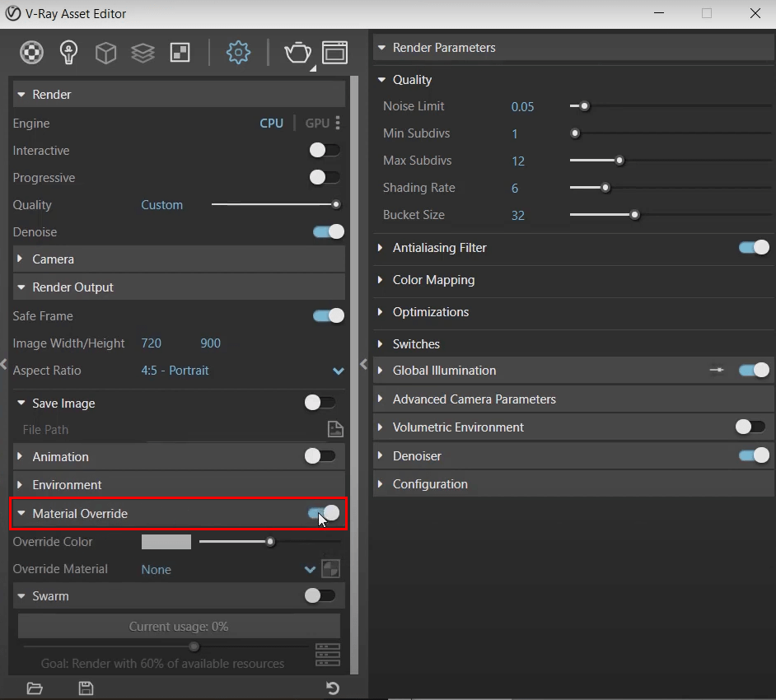Select the Lights asset category
This screenshot has height=700, width=776.
pos(68,52)
